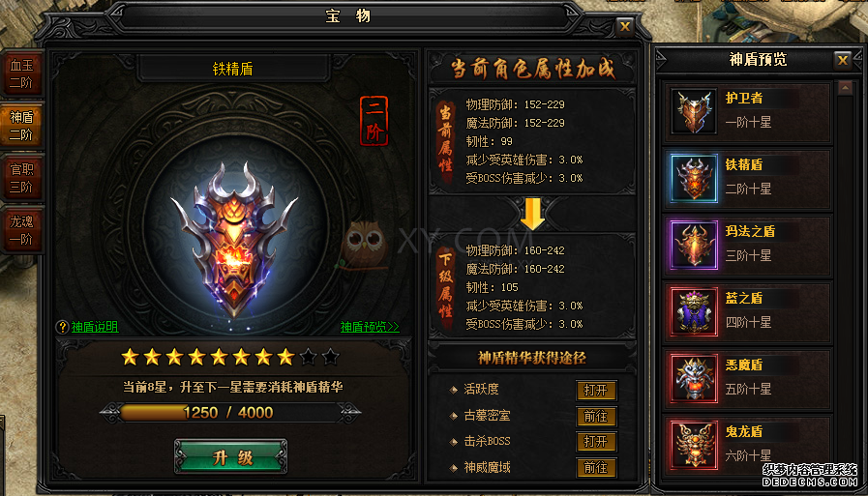Switch to the 官职 三阶 tab
Screen dimensions: 868x496
(x=21, y=178)
